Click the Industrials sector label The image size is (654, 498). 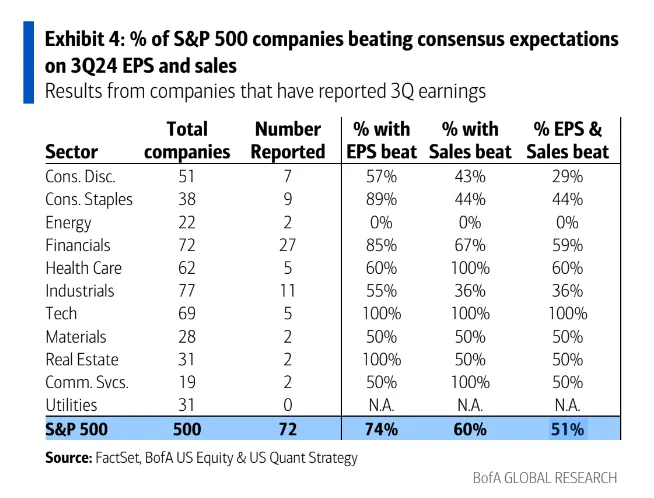[x=80, y=291]
